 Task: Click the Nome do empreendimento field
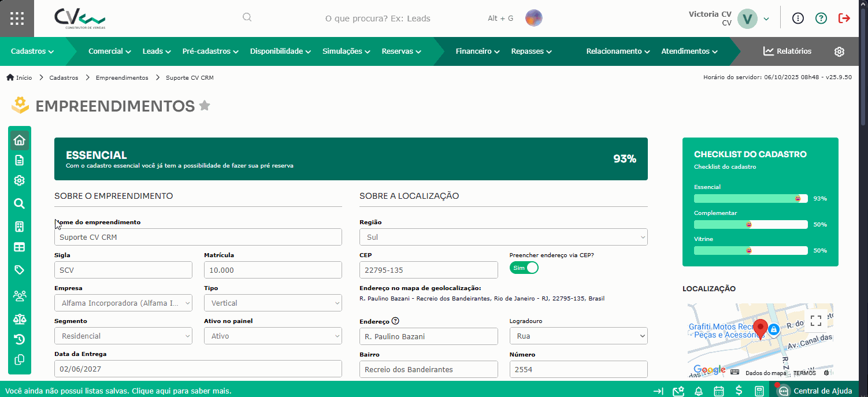(198, 237)
